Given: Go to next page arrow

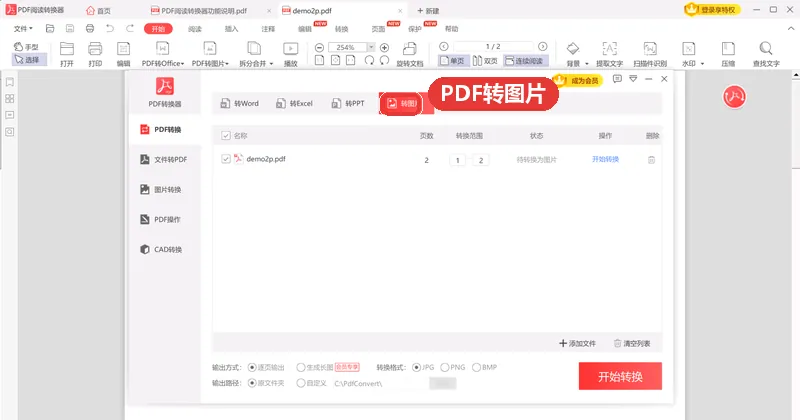Looking at the screenshot, I should tap(543, 46).
